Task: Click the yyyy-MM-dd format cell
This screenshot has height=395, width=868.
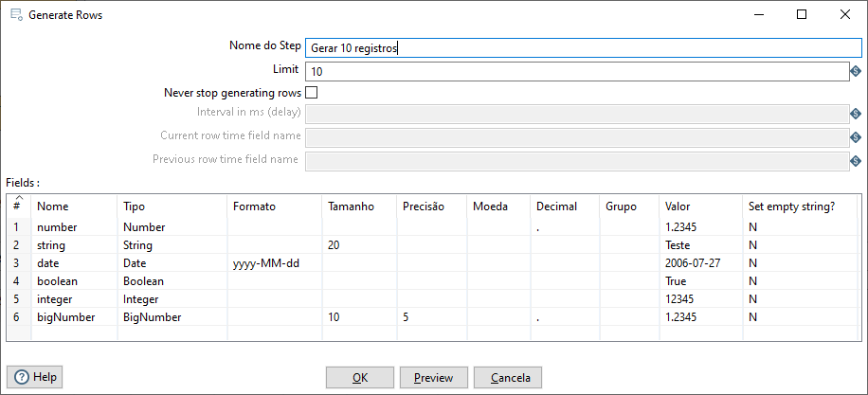Action: tap(275, 263)
